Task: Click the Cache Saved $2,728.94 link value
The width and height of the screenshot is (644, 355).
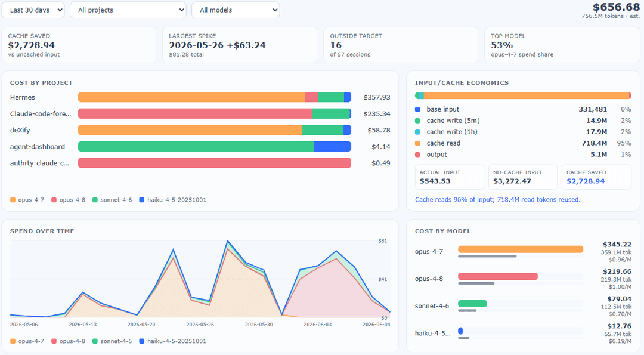Action: [x=586, y=181]
